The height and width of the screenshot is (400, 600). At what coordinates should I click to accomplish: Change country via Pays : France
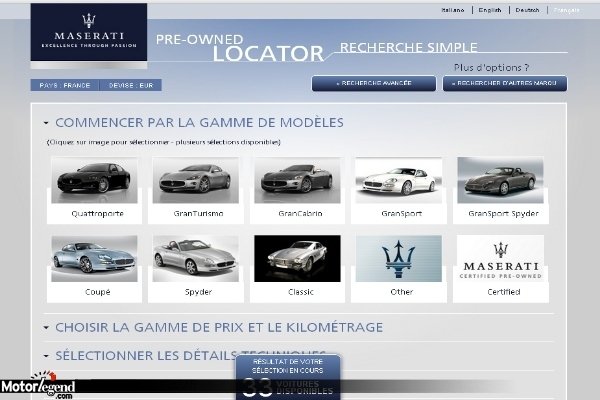click(x=65, y=85)
